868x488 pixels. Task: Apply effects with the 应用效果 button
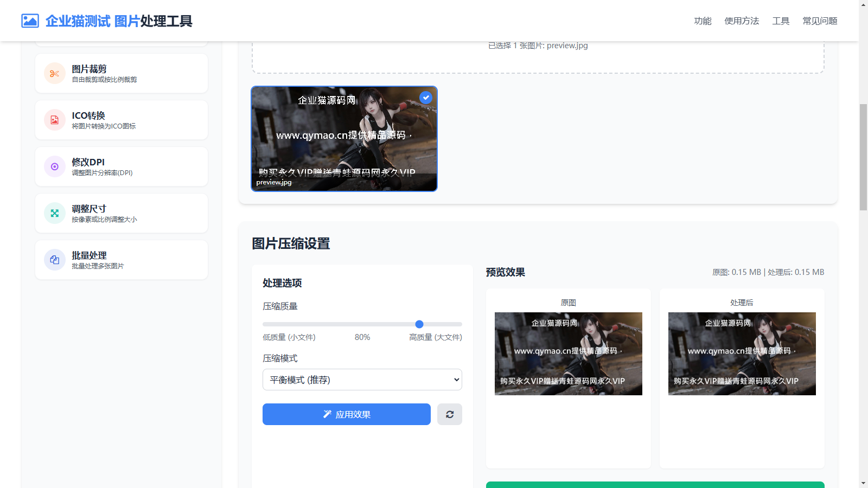pos(346,414)
